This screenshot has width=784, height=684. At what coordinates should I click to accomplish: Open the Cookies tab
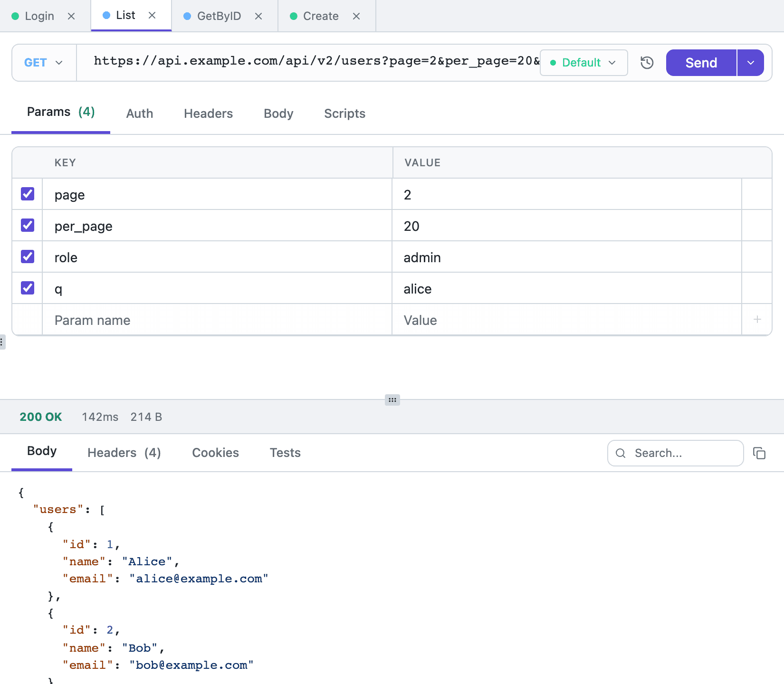[215, 453]
